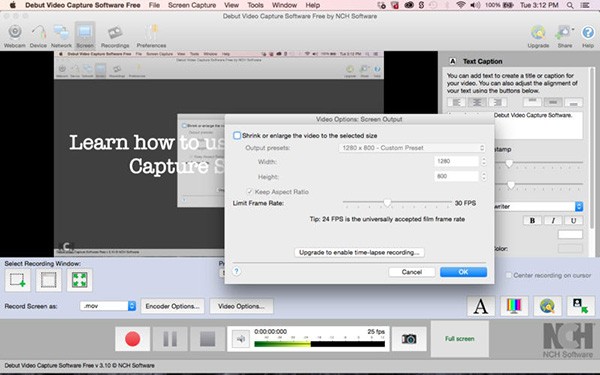Open Spotlight search in menu bar
The height and width of the screenshot is (375, 600).
tap(570, 5)
